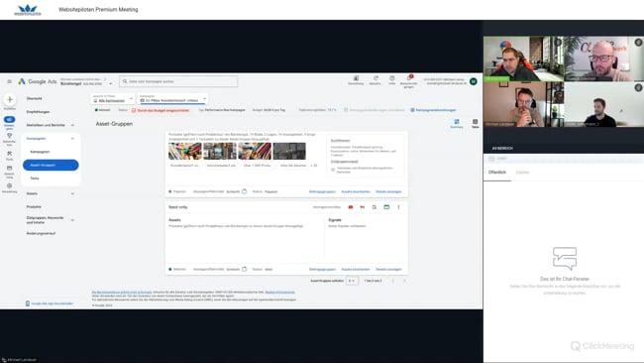Open account selector dropdown arrow
Image resolution: width=644 pixels, height=363 pixels.
point(111,83)
